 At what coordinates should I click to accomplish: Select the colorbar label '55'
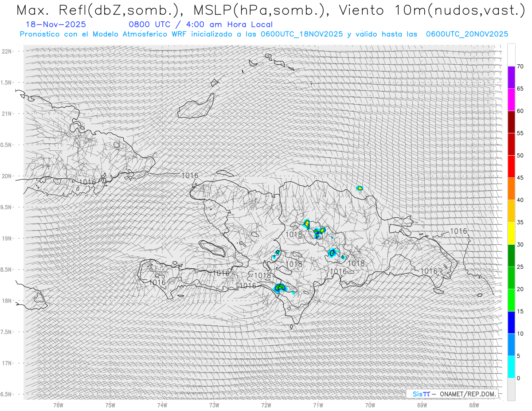520,133
